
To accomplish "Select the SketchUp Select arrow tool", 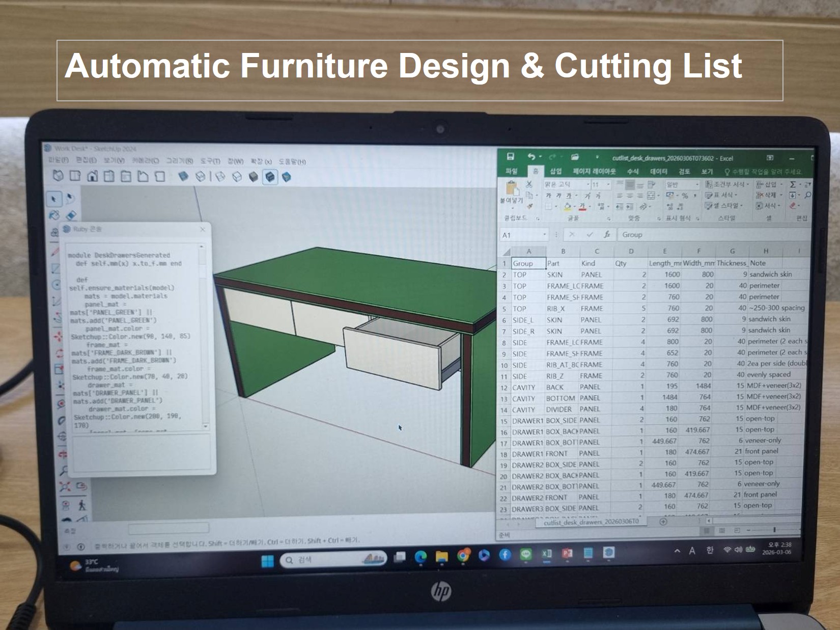I will pos(54,199).
